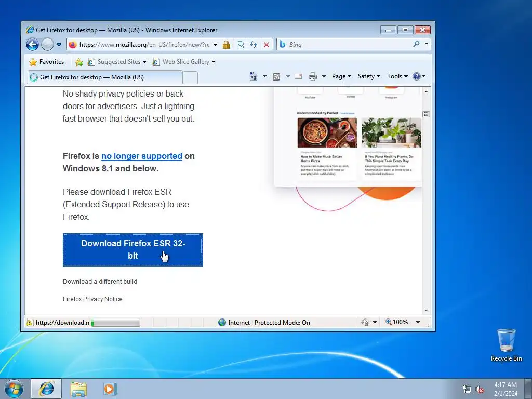This screenshot has height=399, width=532.
Task: Open the Safety menu
Action: (x=369, y=76)
